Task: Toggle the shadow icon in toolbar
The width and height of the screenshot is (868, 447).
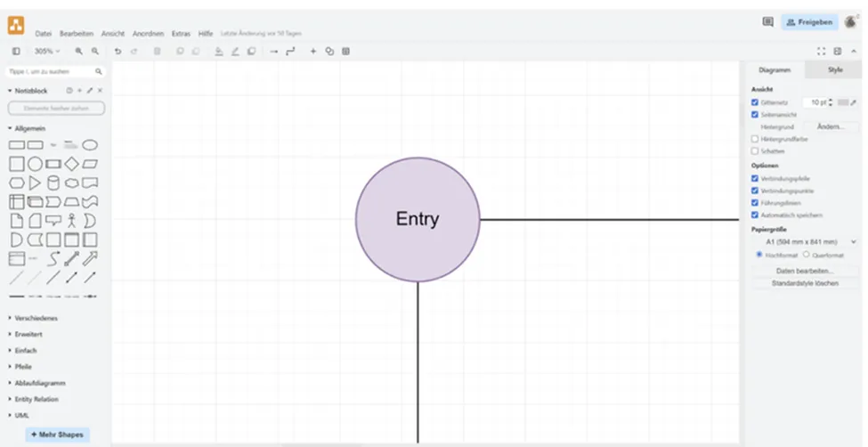Action: (x=251, y=51)
